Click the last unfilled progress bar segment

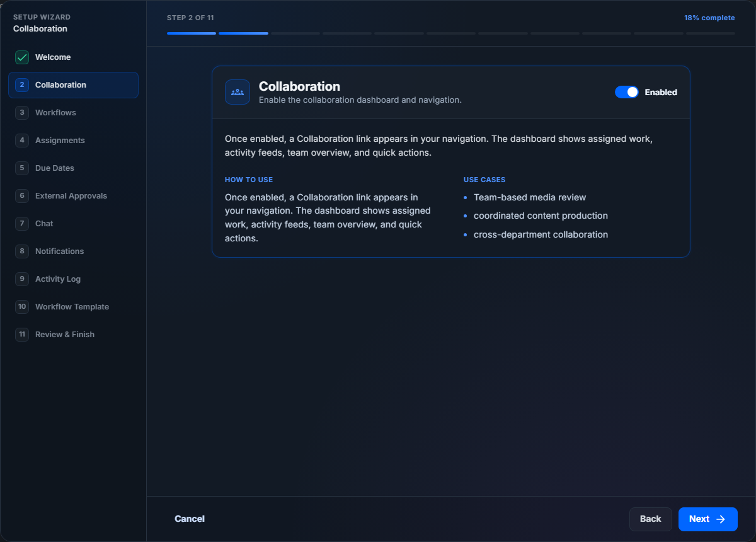pyautogui.click(x=711, y=33)
